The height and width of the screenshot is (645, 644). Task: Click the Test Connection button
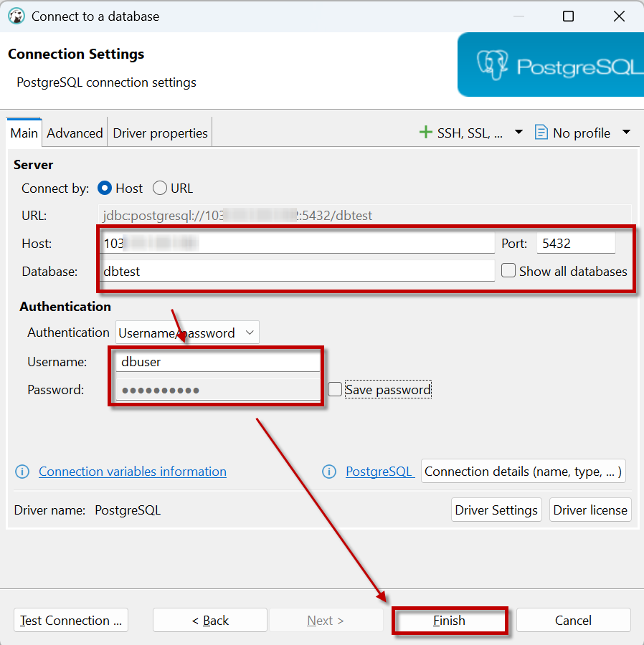click(71, 621)
